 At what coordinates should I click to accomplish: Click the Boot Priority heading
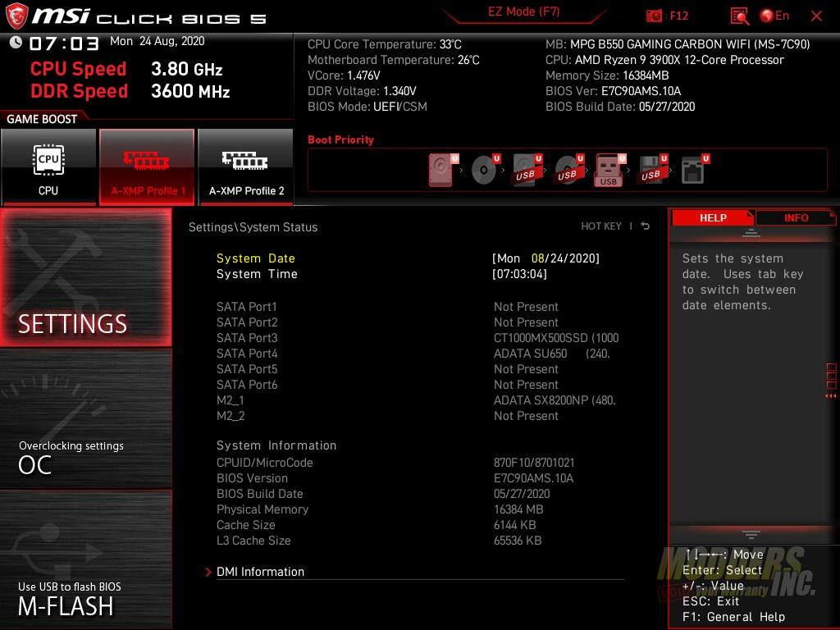coord(340,139)
